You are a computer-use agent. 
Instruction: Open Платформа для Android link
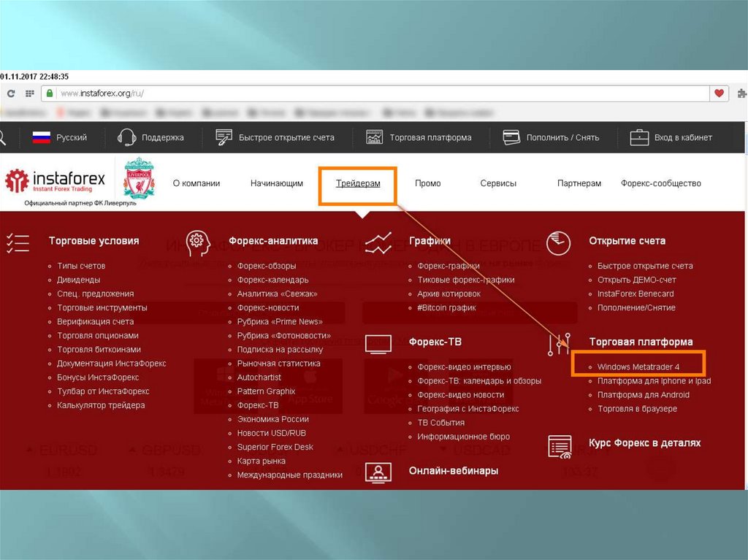click(643, 394)
